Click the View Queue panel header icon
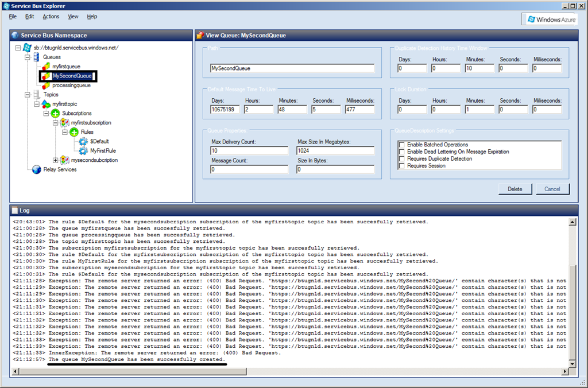The height and width of the screenshot is (388, 588). click(x=200, y=35)
